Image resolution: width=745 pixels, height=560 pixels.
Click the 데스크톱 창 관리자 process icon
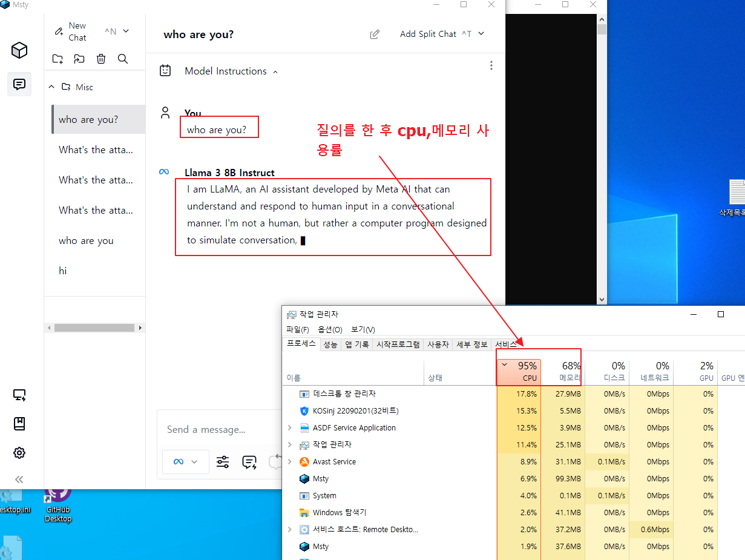[304, 394]
